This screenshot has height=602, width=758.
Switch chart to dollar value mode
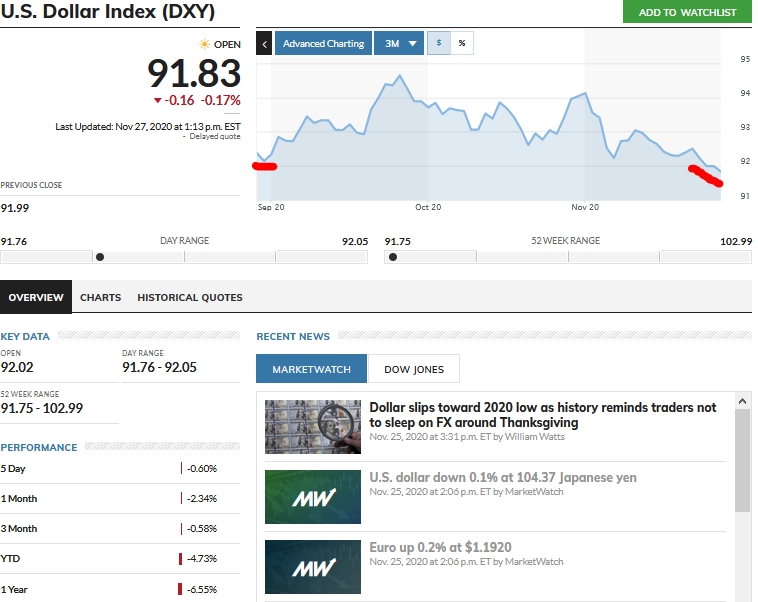439,43
